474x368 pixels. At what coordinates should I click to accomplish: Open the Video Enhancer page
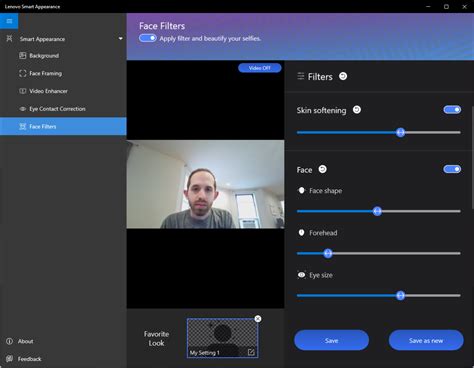point(63,91)
